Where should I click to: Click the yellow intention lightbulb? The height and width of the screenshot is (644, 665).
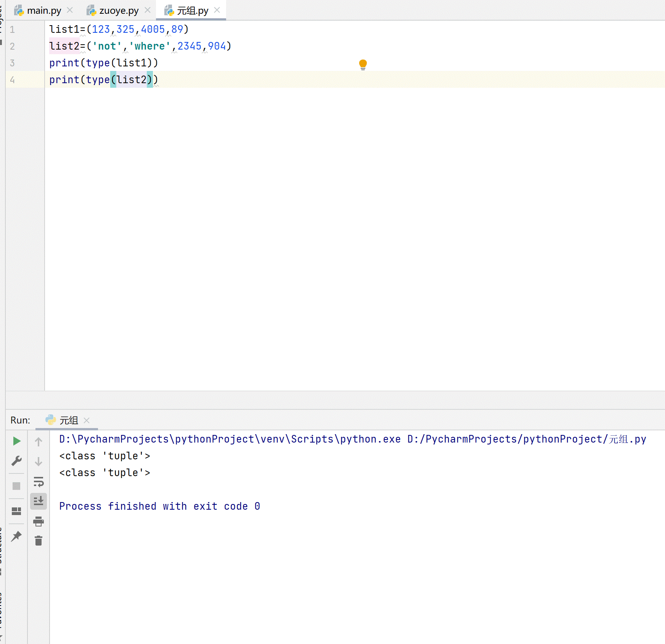(363, 64)
